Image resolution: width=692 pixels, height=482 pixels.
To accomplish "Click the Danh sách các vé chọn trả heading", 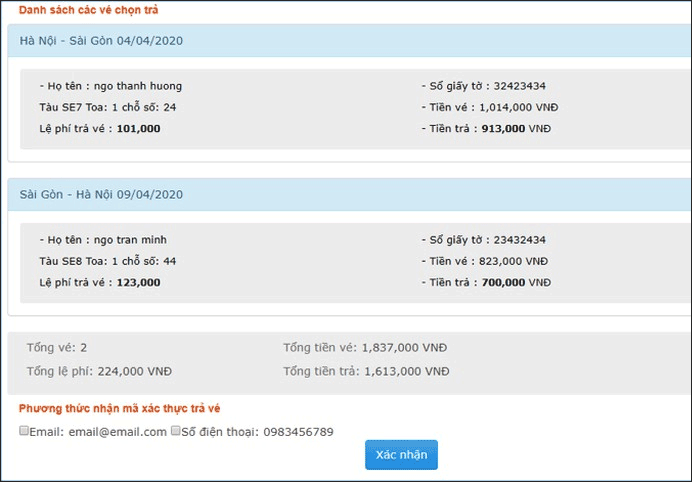I will (89, 10).
